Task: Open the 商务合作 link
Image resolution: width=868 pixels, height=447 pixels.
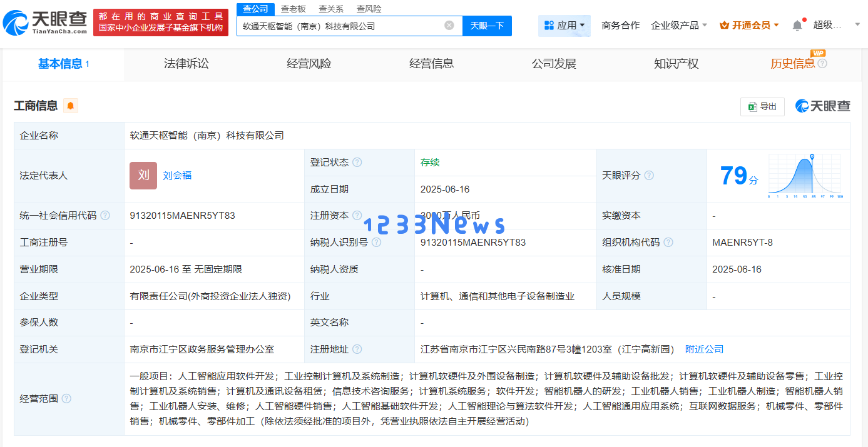Action: click(x=620, y=26)
